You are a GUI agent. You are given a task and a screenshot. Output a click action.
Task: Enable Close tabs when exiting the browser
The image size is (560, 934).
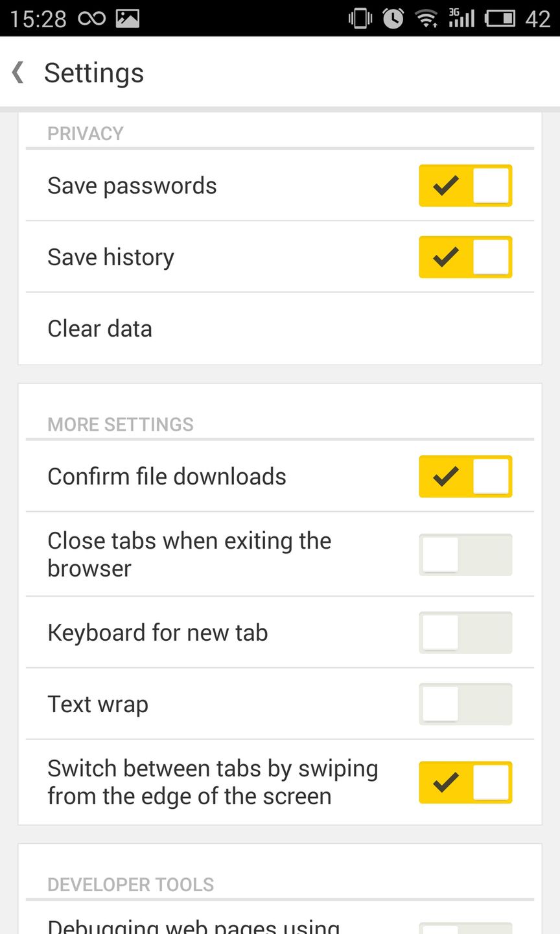(465, 555)
